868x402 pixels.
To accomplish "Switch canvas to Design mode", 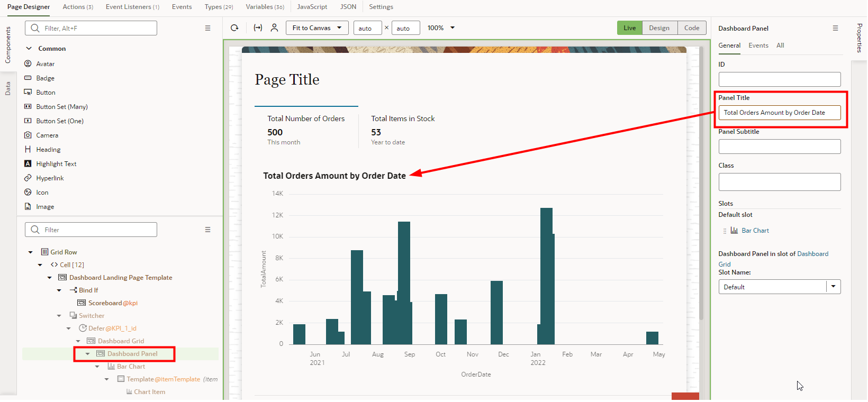I will [659, 28].
